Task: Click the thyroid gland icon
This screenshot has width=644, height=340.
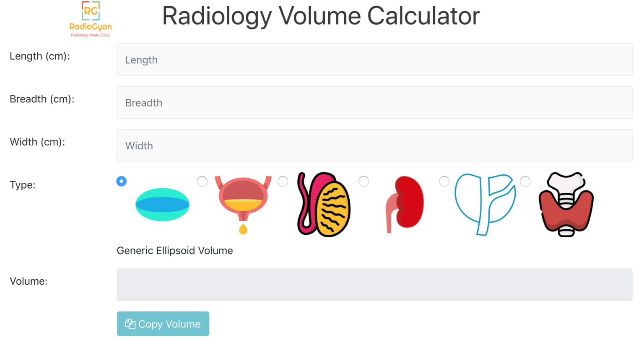Action: 566,204
